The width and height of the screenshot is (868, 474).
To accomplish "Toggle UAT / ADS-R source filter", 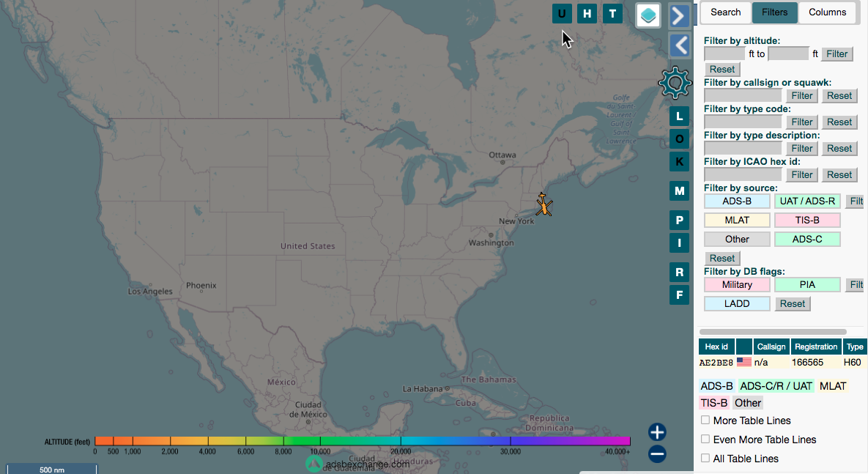I will click(x=807, y=201).
